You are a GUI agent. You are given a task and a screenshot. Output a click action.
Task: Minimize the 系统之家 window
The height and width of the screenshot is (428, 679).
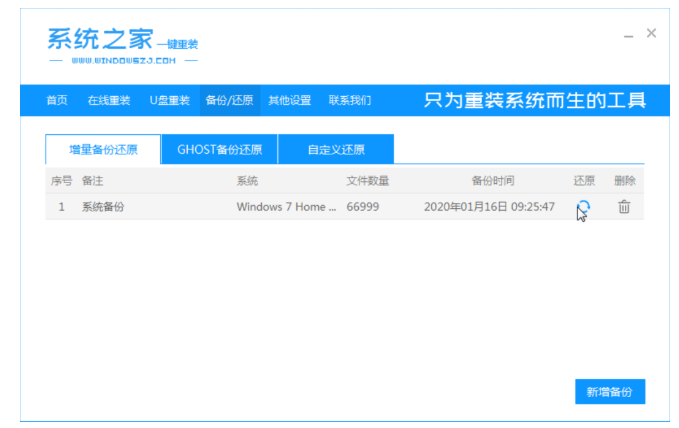[628, 35]
